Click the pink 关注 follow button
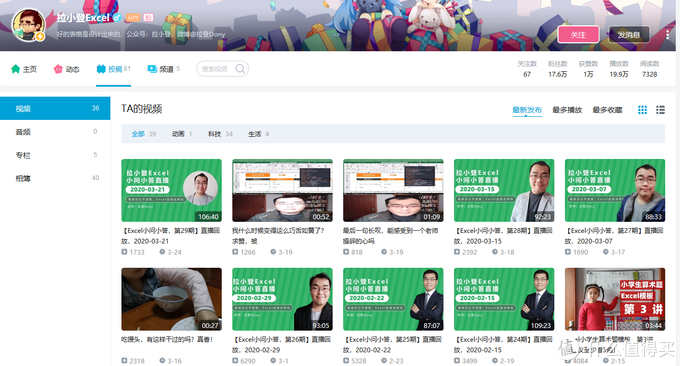 579,35
